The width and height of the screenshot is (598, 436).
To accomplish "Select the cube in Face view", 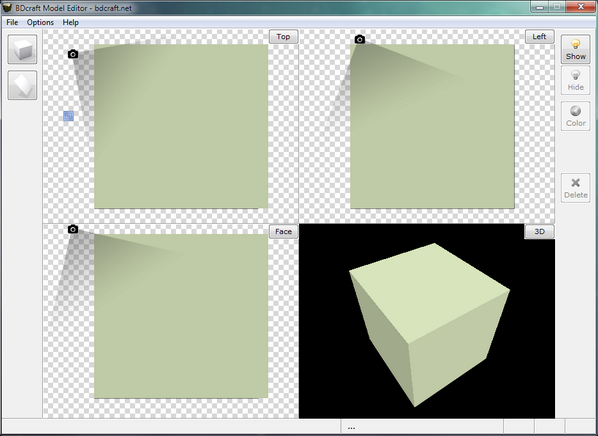I will click(181, 316).
